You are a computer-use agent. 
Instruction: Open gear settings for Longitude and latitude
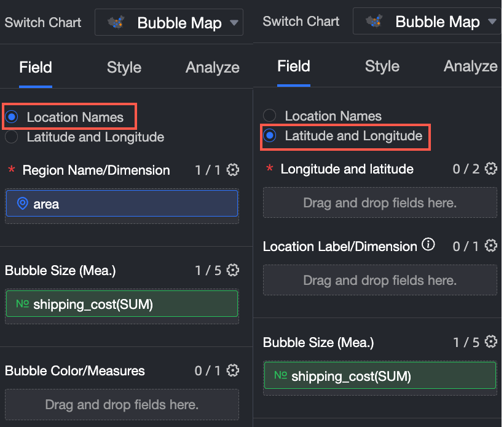[x=490, y=169]
